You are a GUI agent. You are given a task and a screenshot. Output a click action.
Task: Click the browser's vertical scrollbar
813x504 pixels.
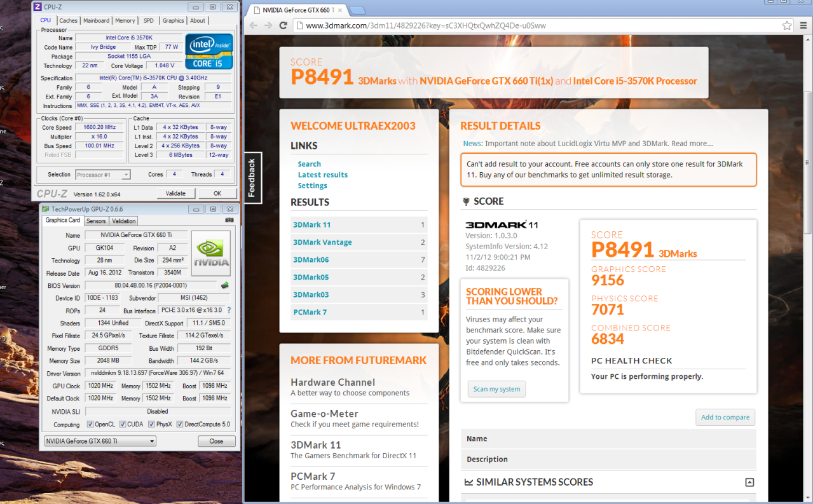coord(808,161)
